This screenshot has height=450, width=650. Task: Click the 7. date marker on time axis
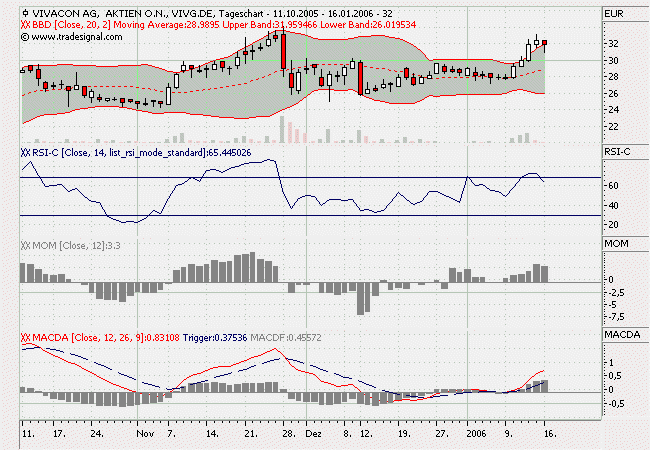[x=171, y=434]
